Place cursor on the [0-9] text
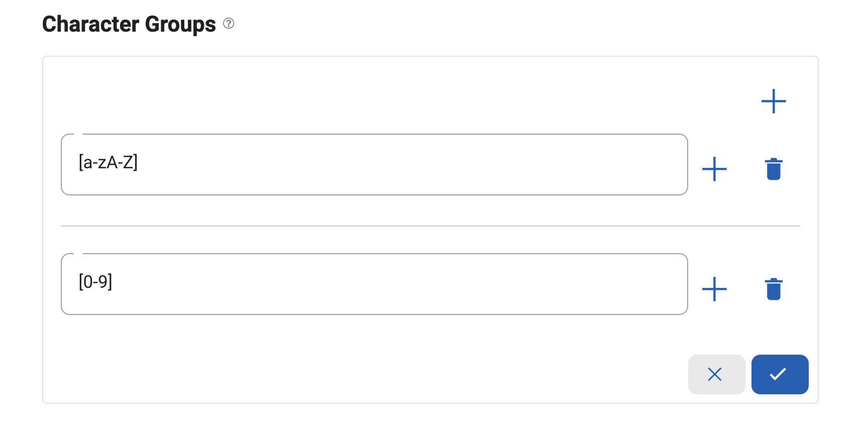 point(95,282)
